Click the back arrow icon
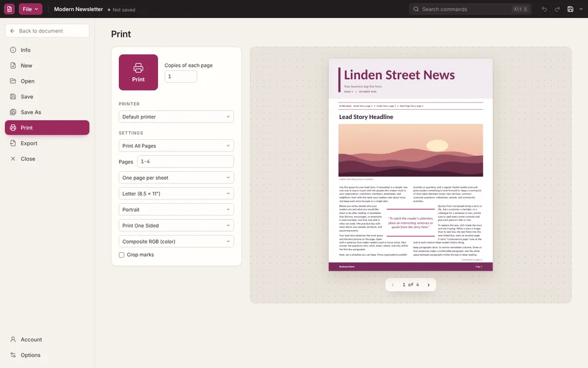The width and height of the screenshot is (588, 368). coord(12,31)
